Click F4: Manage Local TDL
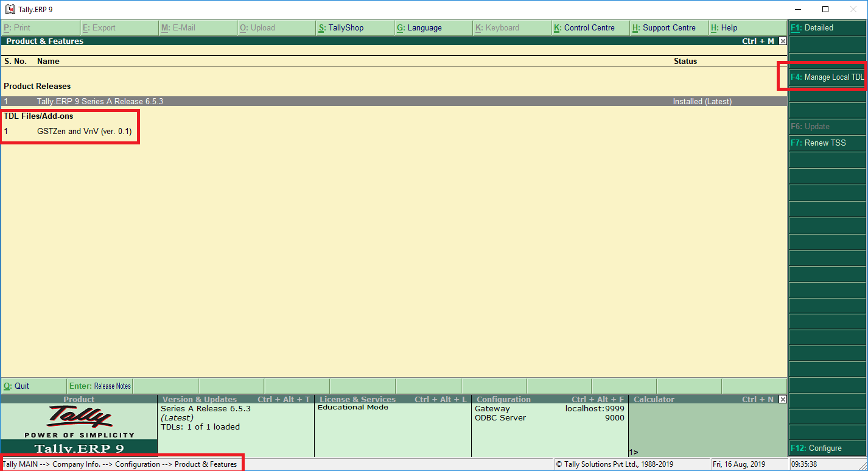Screen dimensions: 868x471 coord(827,77)
